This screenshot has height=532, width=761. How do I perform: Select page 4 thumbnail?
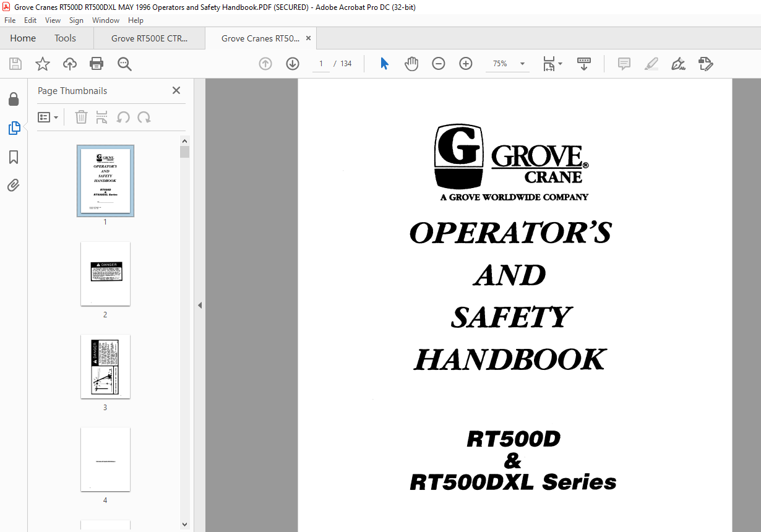[105, 459]
